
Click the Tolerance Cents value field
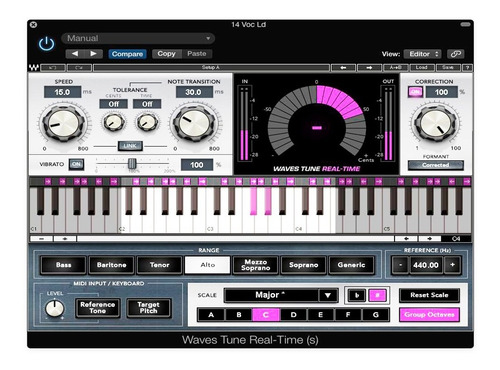point(113,104)
